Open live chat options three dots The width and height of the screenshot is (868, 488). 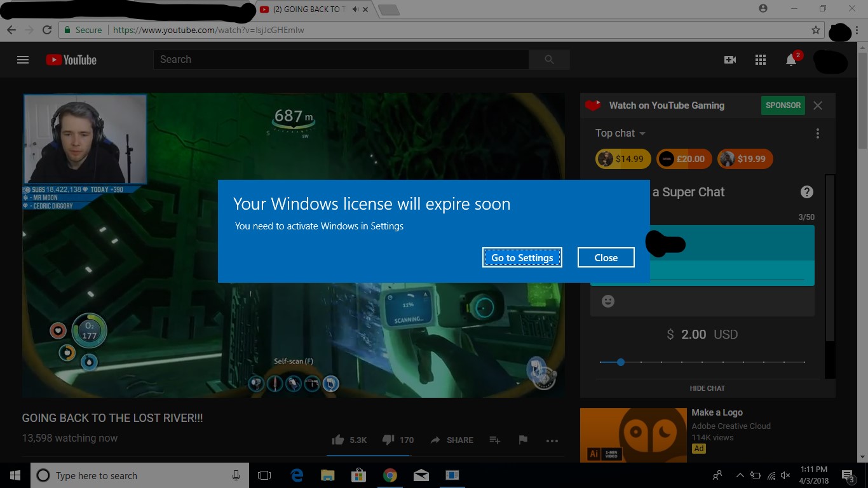[818, 133]
